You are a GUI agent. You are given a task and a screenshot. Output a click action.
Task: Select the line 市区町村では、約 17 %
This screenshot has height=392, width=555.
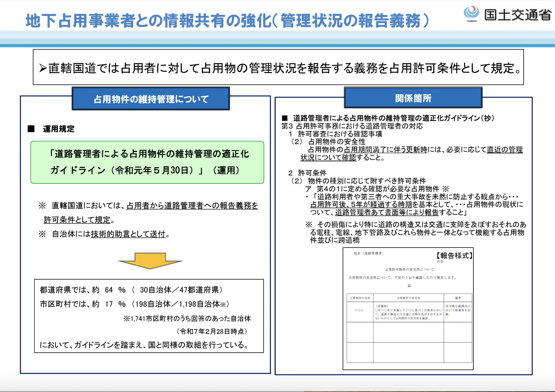pyautogui.click(x=134, y=304)
